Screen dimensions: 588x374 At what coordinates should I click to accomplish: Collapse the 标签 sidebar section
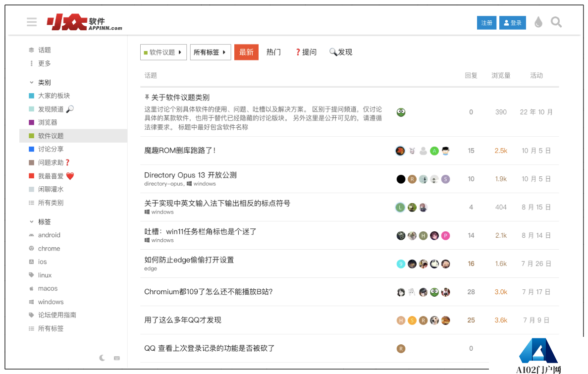tap(44, 222)
